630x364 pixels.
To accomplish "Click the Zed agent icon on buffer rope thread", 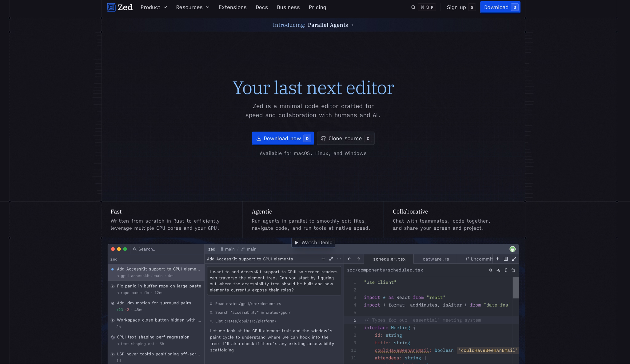I will click(x=113, y=286).
